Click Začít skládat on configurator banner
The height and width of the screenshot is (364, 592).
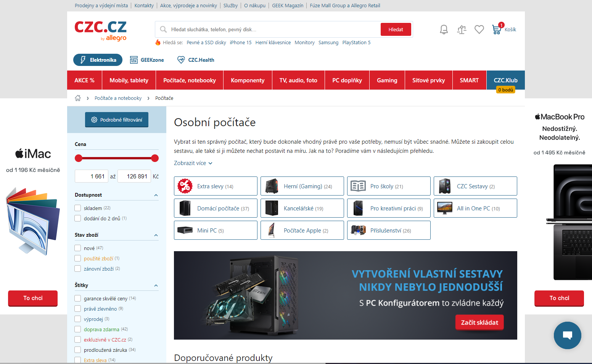[x=479, y=322]
